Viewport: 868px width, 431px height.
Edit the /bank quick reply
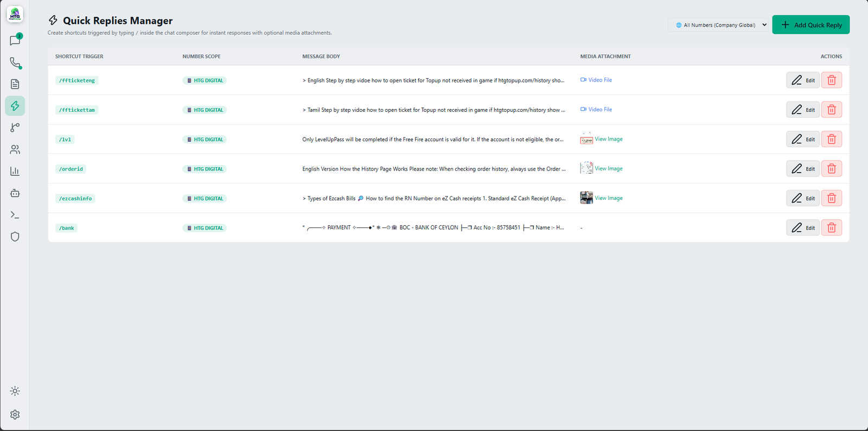pyautogui.click(x=803, y=227)
